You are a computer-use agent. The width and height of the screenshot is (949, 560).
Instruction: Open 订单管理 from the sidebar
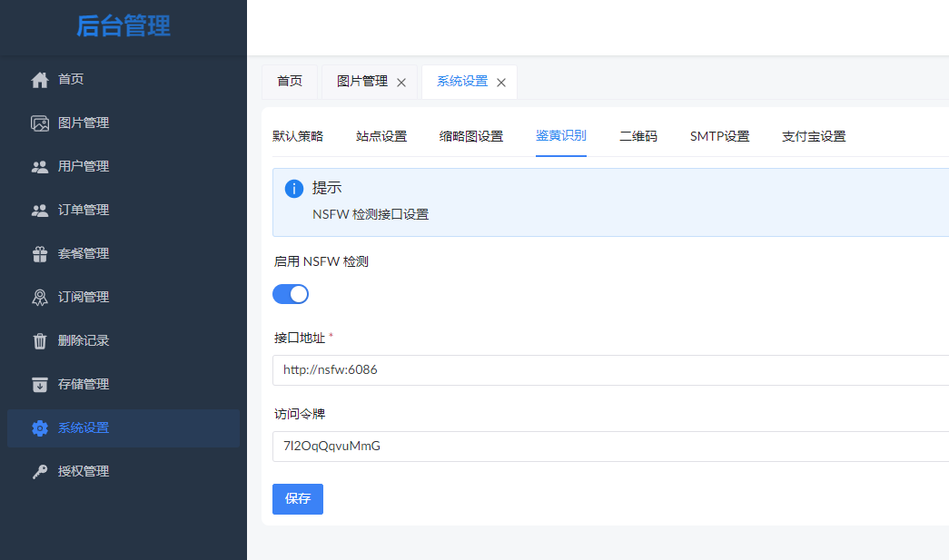point(84,211)
